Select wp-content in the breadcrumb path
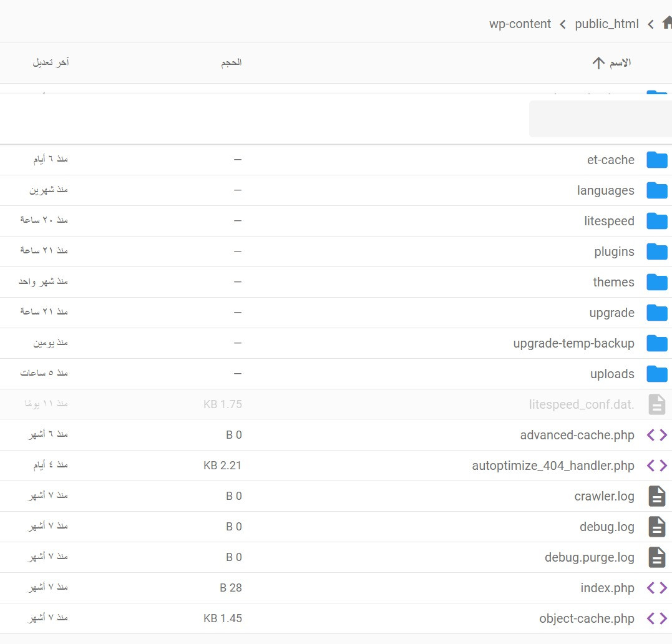This screenshot has width=672, height=644. [520, 24]
